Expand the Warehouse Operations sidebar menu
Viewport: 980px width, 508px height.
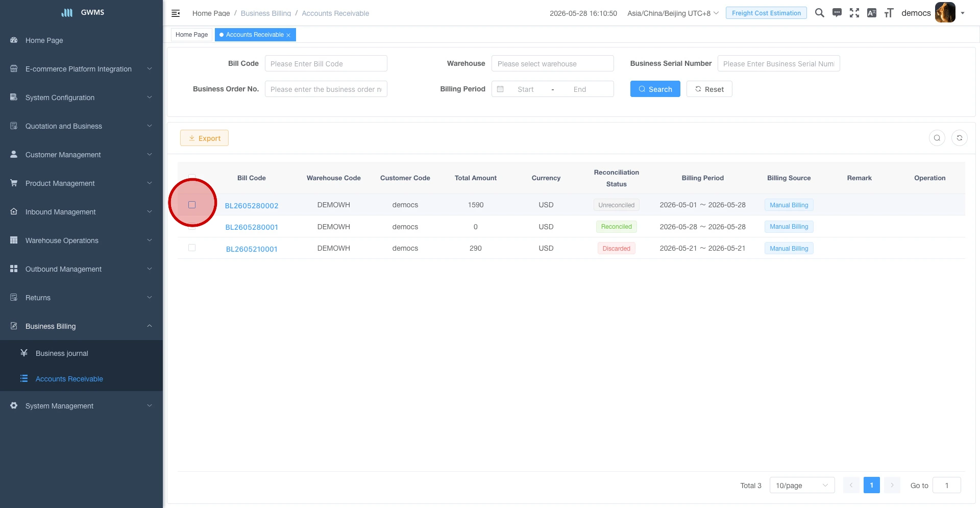coord(82,240)
